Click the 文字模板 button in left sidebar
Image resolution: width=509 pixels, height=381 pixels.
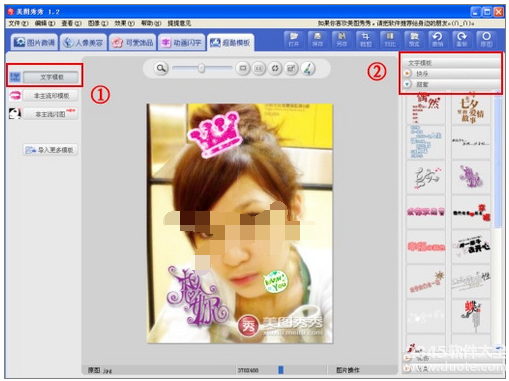tap(52, 77)
